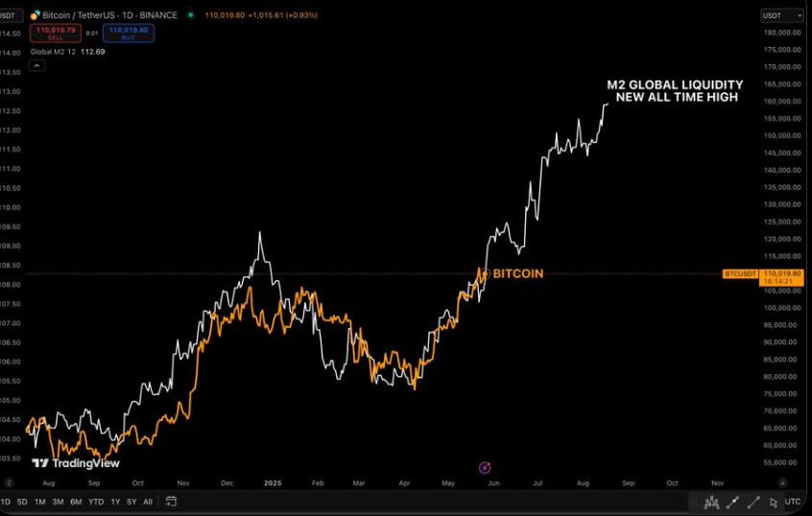Open the USDT currency dropdown at top right
Viewport: 812px width, 516px height.
click(782, 15)
